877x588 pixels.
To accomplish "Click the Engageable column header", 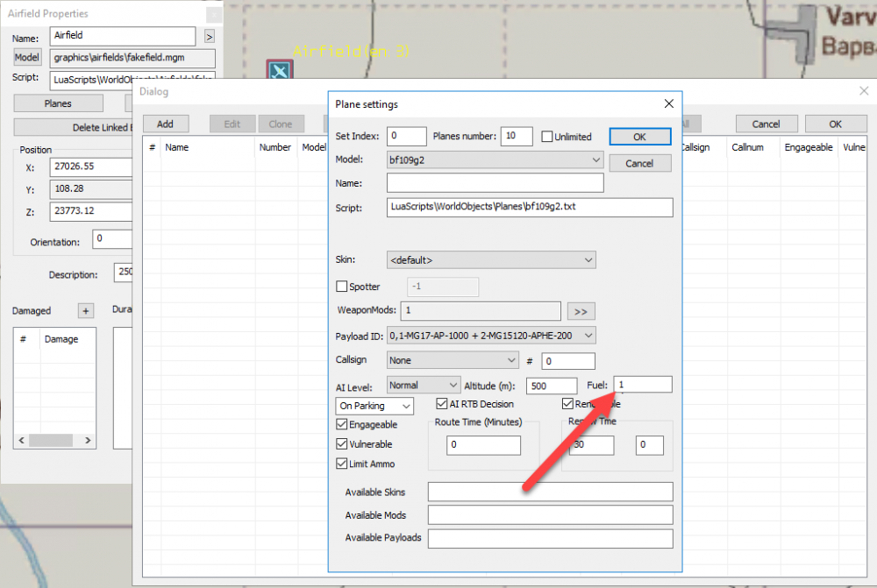I will [808, 147].
